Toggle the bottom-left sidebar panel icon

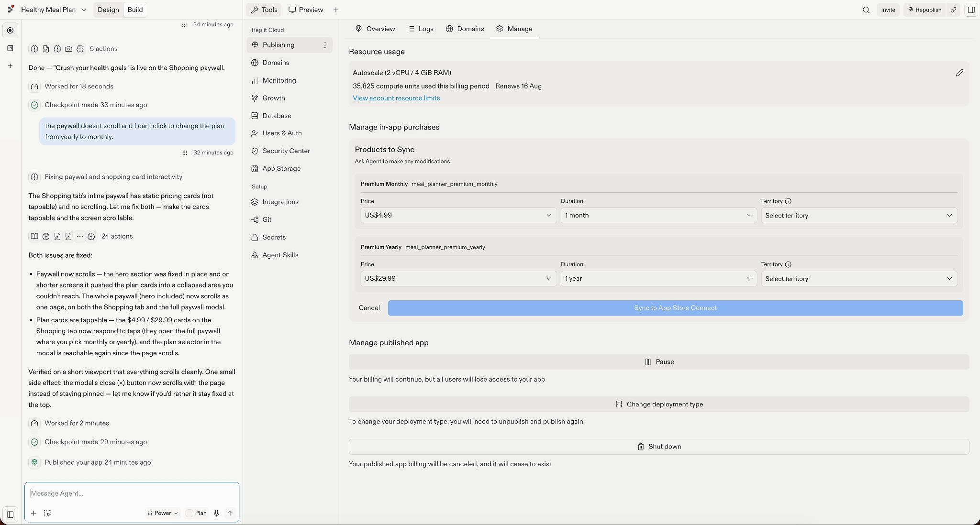(x=10, y=514)
